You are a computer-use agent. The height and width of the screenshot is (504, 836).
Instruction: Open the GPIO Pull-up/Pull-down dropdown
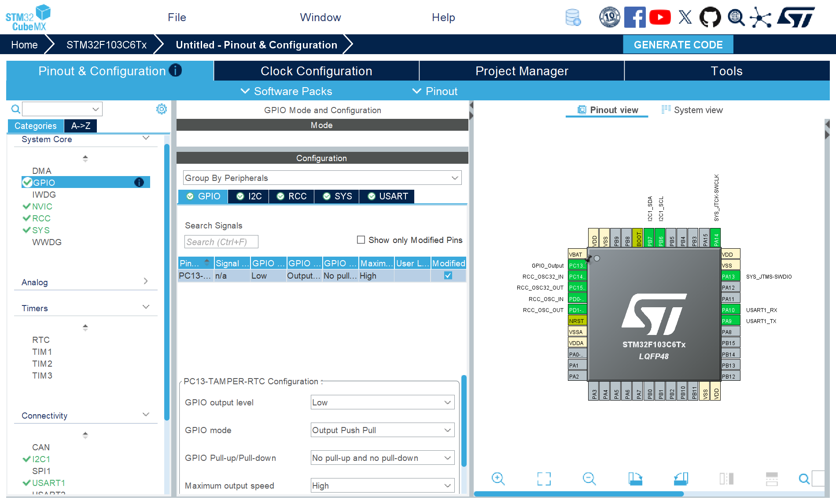[x=383, y=458]
